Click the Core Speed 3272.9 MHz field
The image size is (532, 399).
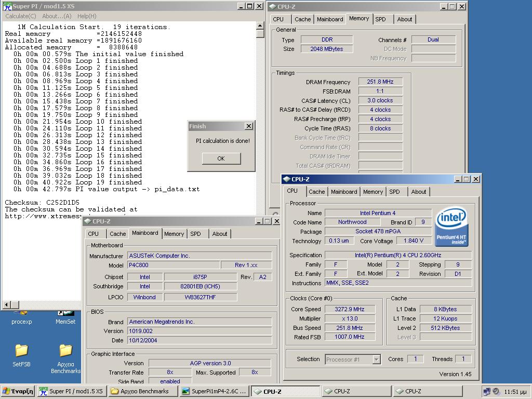pyautogui.click(x=350, y=309)
